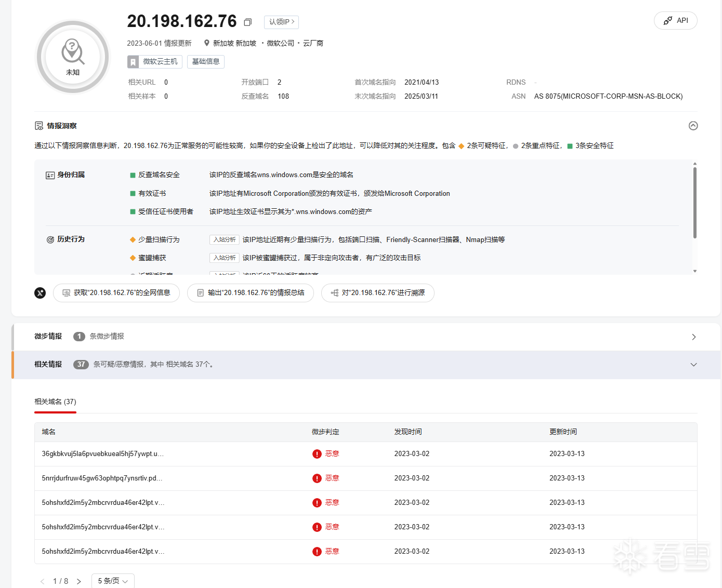Click the 反查域名 count 108
722x588 pixels.
(283, 97)
